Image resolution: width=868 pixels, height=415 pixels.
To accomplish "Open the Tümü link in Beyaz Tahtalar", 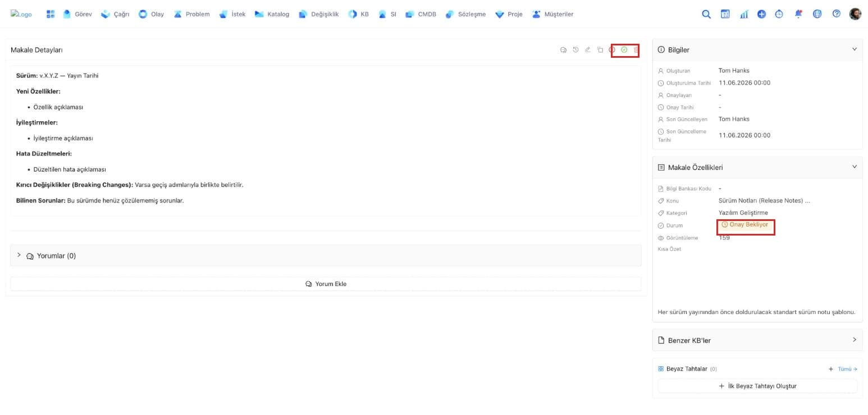I will tap(847, 369).
